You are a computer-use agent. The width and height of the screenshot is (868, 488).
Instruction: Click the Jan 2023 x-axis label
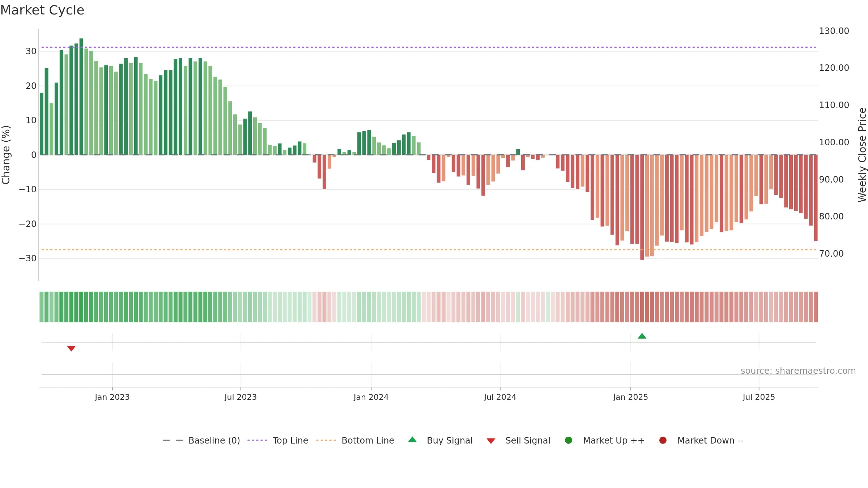pyautogui.click(x=112, y=397)
